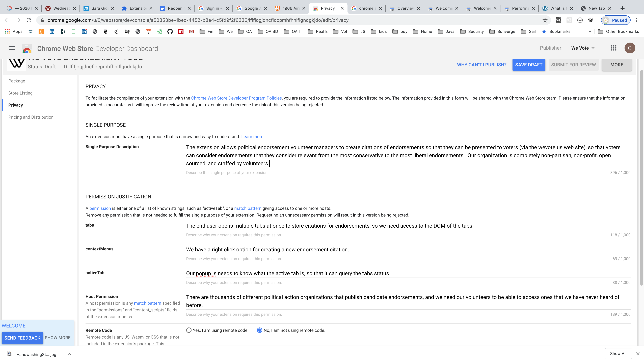644x362 pixels.
Task: Select 'No, I am not using remote code'
Action: [259, 330]
